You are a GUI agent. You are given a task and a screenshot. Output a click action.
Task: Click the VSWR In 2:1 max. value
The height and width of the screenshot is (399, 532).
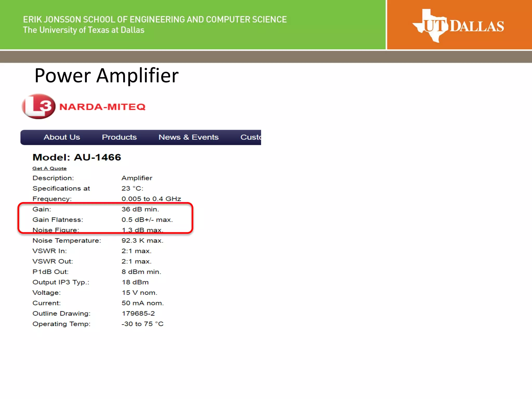(137, 251)
